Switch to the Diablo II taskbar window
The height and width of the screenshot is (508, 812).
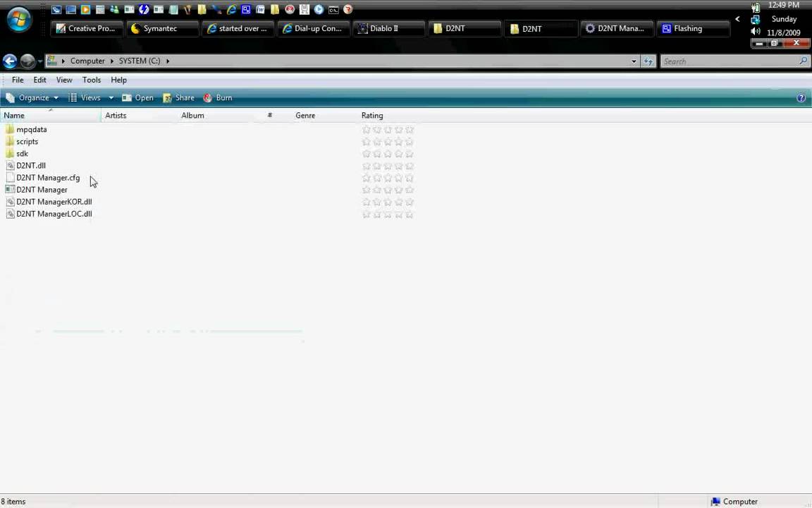coord(389,28)
